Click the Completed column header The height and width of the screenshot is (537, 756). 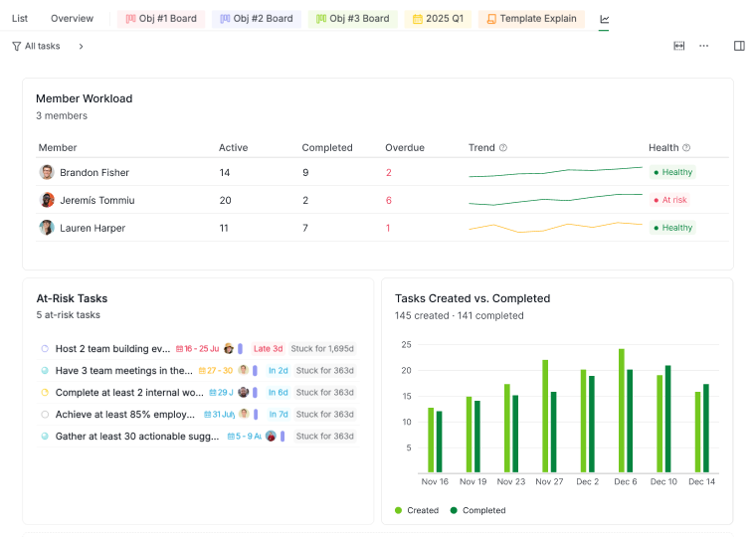coord(327,148)
